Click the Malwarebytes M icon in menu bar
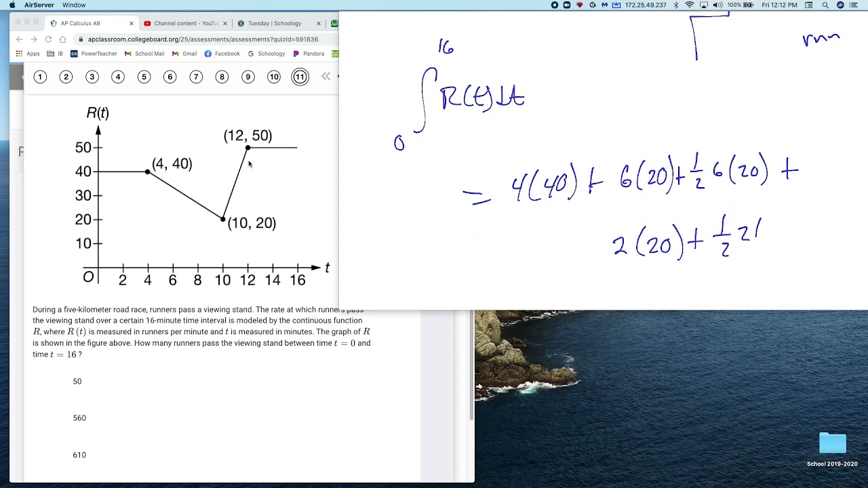The height and width of the screenshot is (488, 868). click(x=604, y=5)
